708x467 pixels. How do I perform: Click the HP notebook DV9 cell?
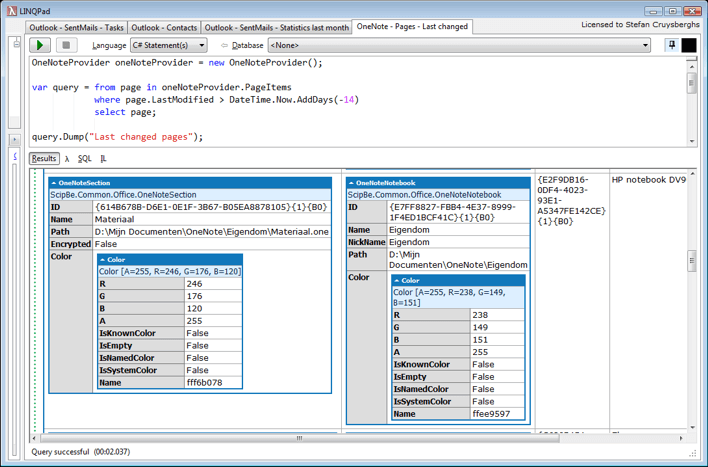pos(648,180)
